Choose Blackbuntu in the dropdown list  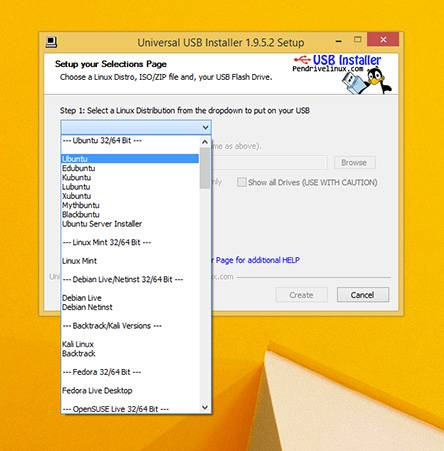point(130,214)
